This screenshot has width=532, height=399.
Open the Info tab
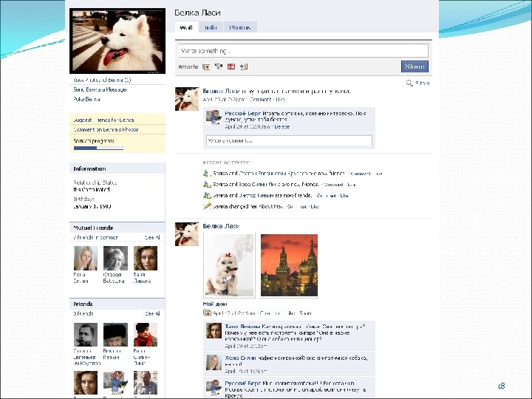click(x=211, y=27)
